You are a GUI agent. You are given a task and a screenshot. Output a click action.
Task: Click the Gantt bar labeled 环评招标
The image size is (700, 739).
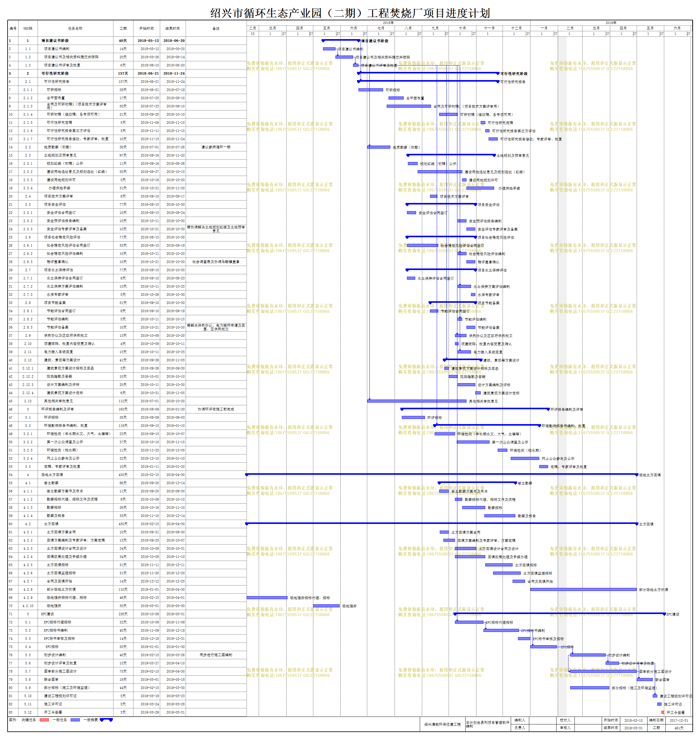[x=413, y=418]
